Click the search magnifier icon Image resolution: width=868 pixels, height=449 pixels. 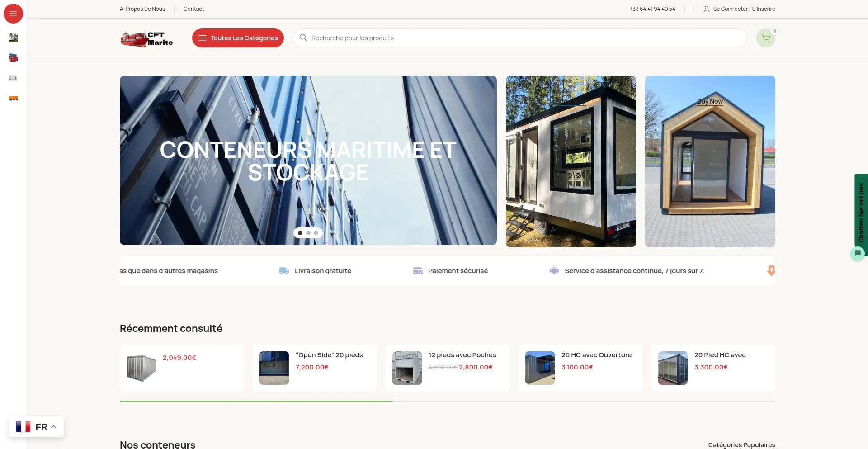click(303, 38)
